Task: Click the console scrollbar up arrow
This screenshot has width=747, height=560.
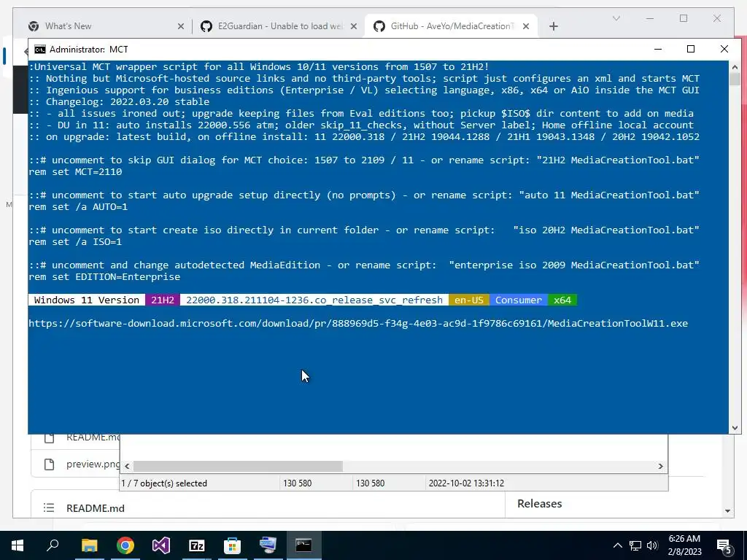Action: point(735,66)
